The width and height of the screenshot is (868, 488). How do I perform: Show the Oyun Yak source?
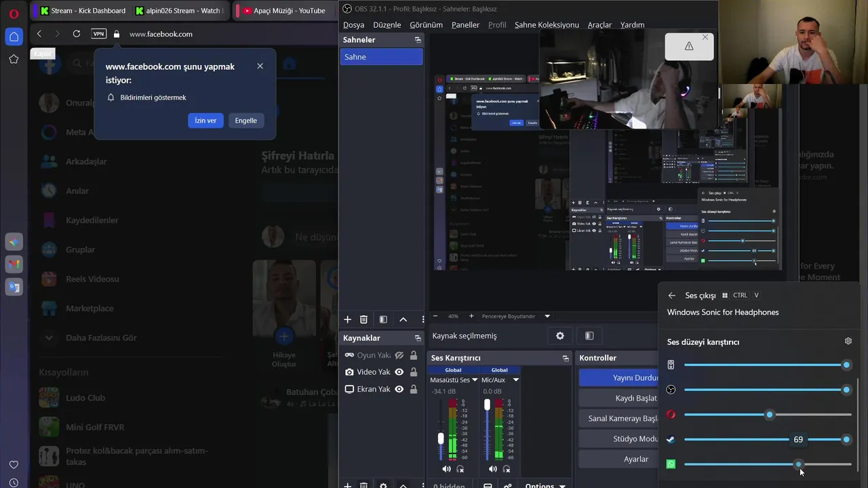pos(399,355)
